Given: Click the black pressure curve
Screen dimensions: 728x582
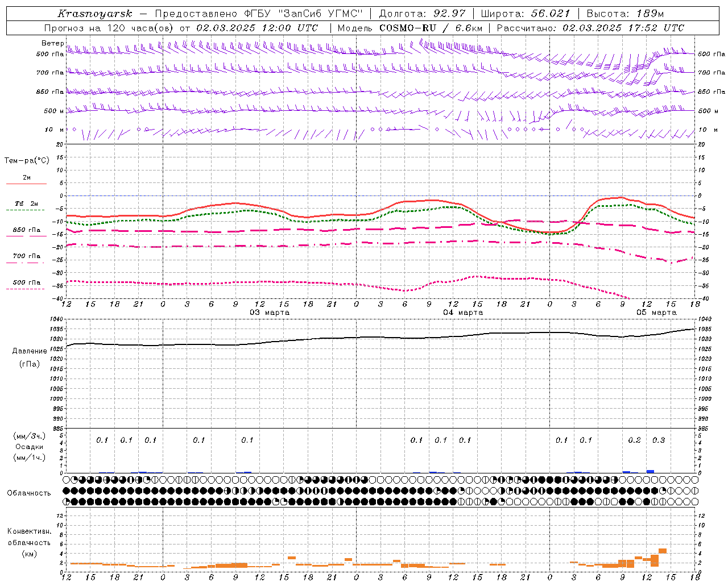Looking at the screenshot, I should (x=381, y=337).
